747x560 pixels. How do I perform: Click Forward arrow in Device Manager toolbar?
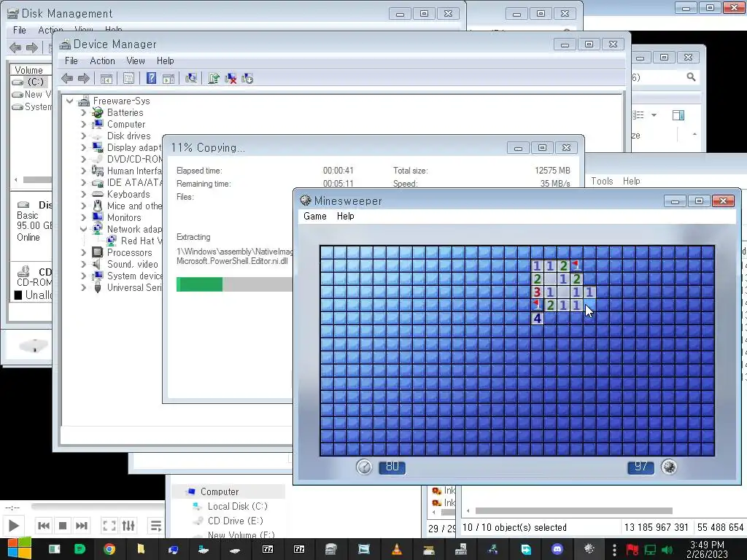point(84,79)
